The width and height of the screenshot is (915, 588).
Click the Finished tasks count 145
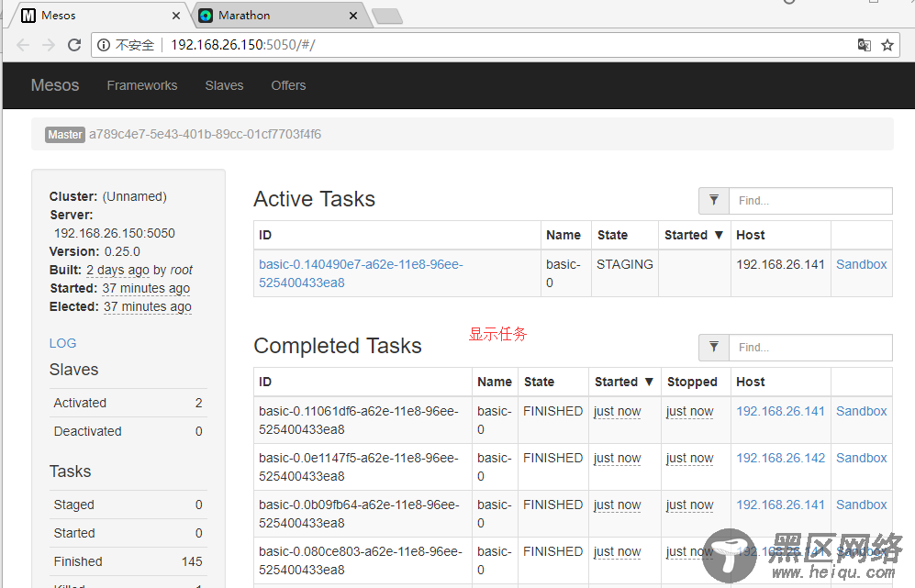point(192,561)
